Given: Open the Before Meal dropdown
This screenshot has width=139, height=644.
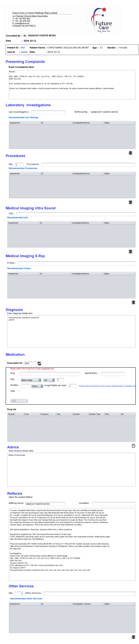Looking at the screenshot, I should 31,380.
